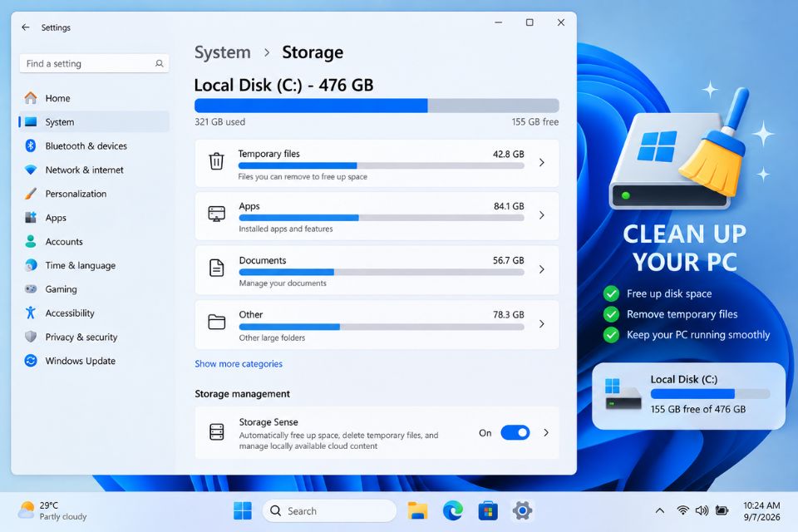This screenshot has height=532, width=798.
Task: Click the Privacy & security shield icon
Action: tap(31, 337)
